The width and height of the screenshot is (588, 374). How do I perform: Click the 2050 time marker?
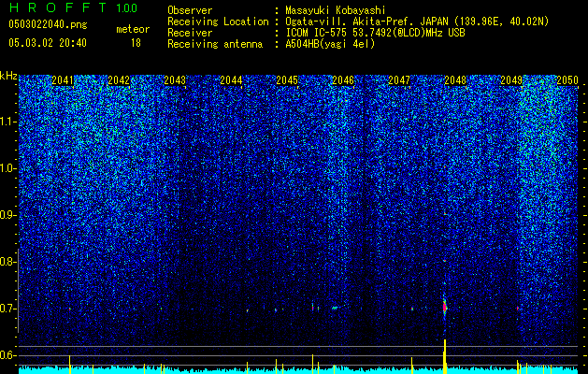(x=567, y=80)
